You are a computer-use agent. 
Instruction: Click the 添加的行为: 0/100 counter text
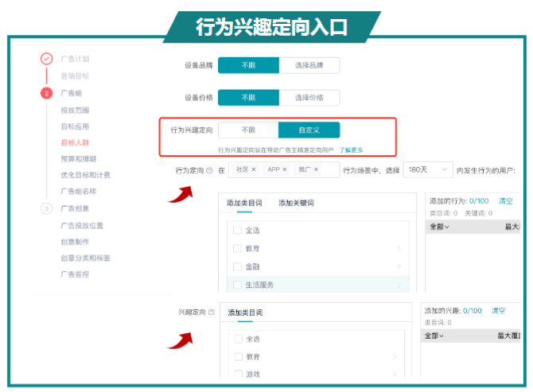(x=459, y=201)
